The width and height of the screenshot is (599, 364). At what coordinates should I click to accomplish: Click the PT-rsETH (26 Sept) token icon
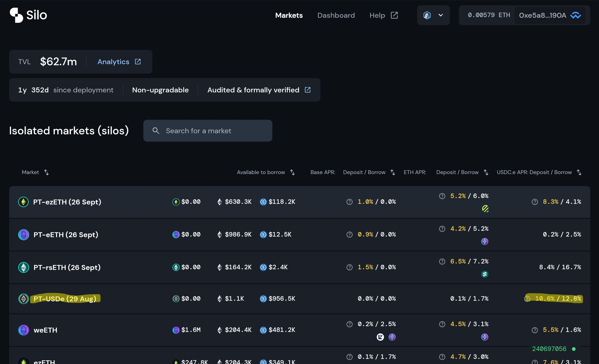click(24, 267)
